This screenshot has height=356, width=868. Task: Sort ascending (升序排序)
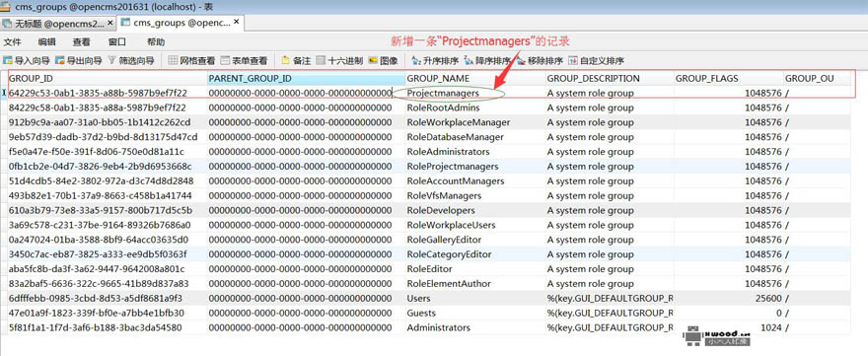click(435, 61)
